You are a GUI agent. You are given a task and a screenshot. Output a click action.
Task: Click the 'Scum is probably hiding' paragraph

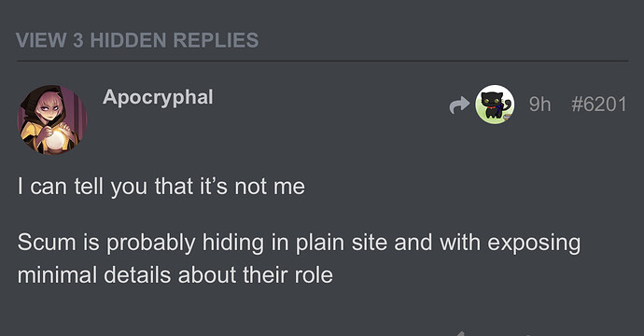[299, 258]
